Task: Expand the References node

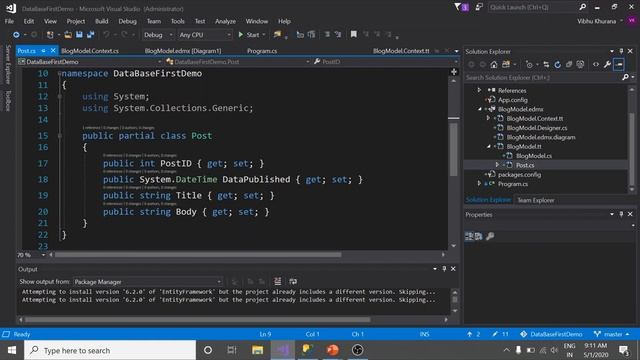Action: [480, 90]
